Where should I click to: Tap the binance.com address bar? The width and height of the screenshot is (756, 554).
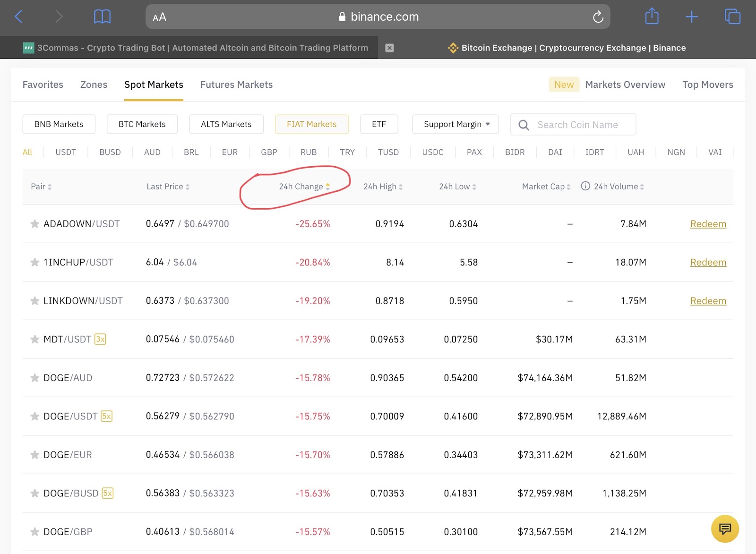pos(378,17)
